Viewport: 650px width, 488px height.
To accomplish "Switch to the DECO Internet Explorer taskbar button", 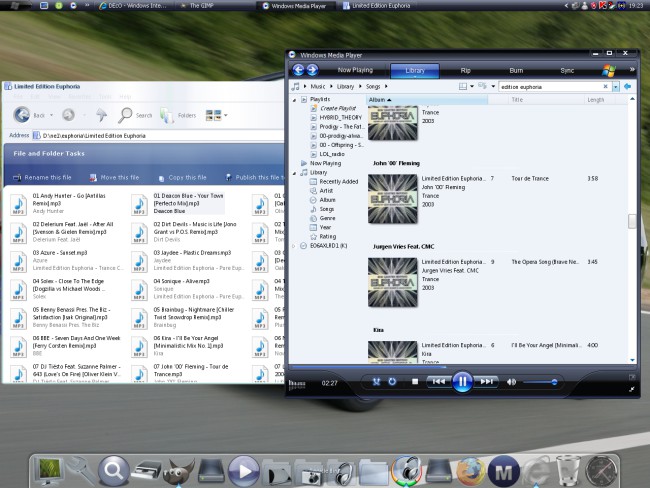I will tap(133, 5).
